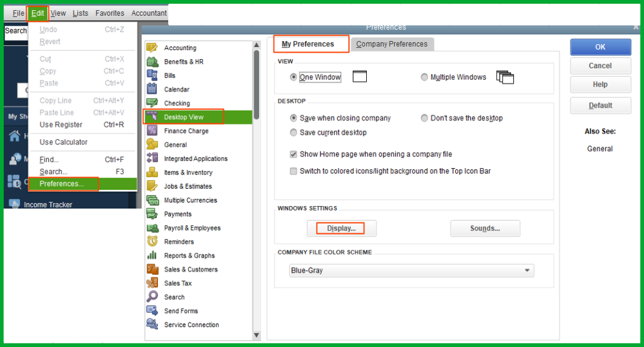Choose Save when closing company option
This screenshot has width=644, height=347.
(x=293, y=118)
